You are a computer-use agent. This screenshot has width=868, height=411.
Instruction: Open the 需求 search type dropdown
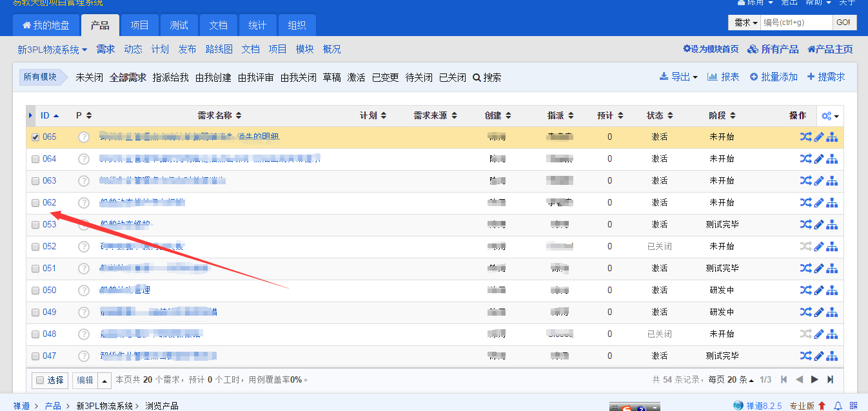click(745, 23)
